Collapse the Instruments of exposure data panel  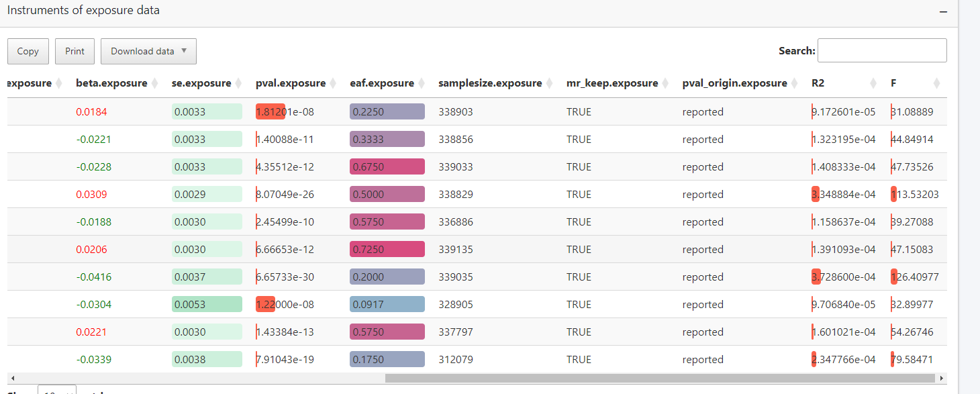point(943,12)
